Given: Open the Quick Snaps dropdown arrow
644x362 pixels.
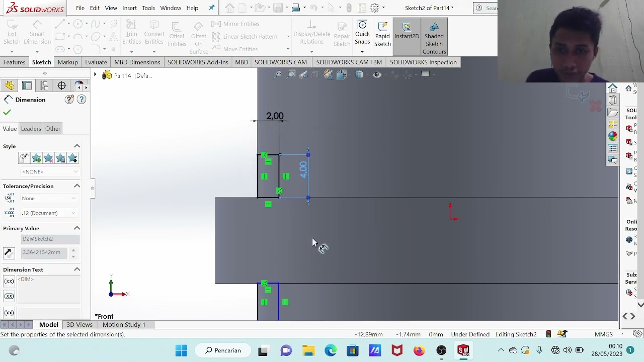Looking at the screenshot, I should pos(362,52).
